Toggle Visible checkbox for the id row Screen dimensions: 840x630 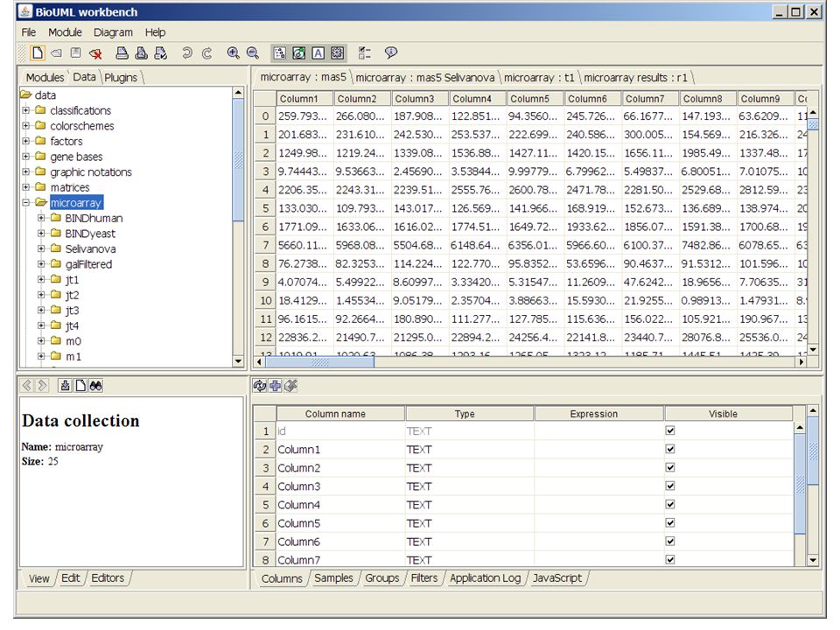pos(670,430)
